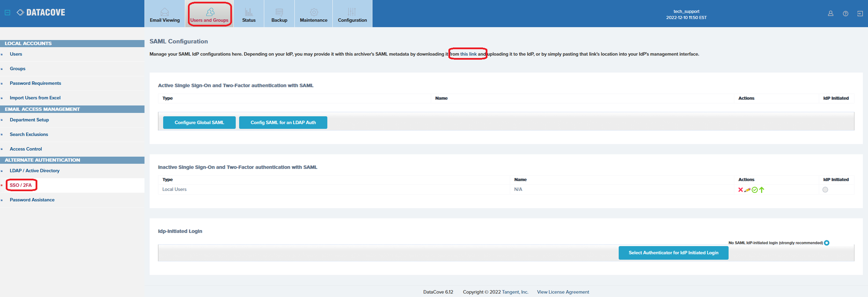Image resolution: width=868 pixels, height=297 pixels.
Task: Click the green up arrow action icon
Action: [761, 190]
